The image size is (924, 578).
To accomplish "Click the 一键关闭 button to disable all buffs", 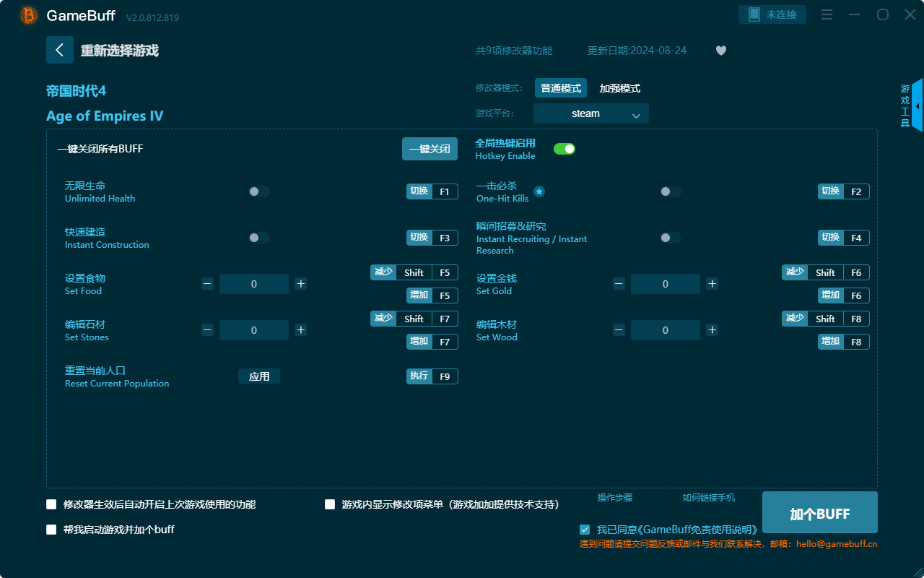I will (x=430, y=148).
